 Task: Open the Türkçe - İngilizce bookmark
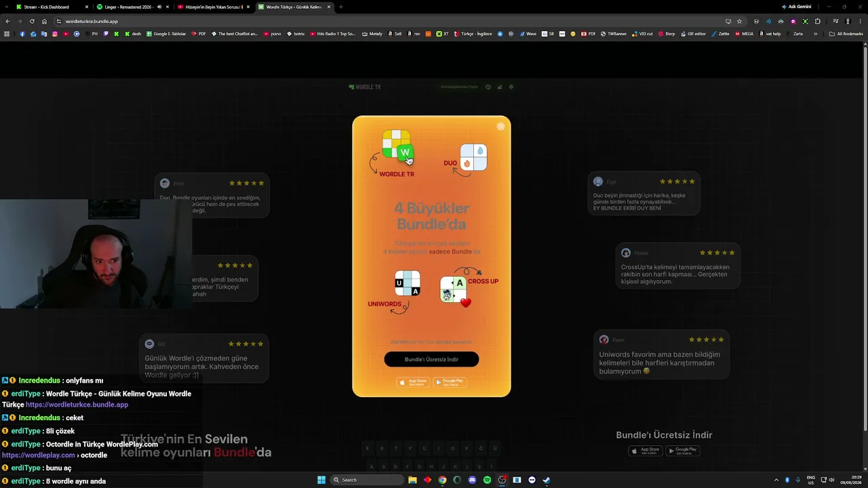pos(473,33)
